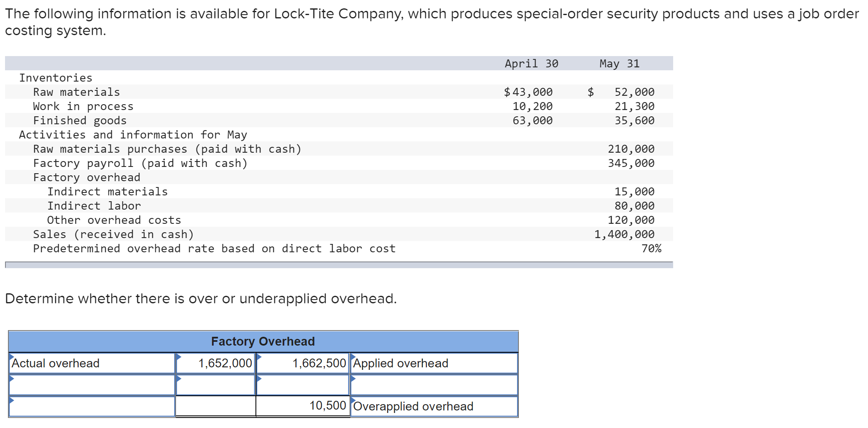Open the Applied overhead dropdown cell
This screenshot has width=868, height=428.
434,363
